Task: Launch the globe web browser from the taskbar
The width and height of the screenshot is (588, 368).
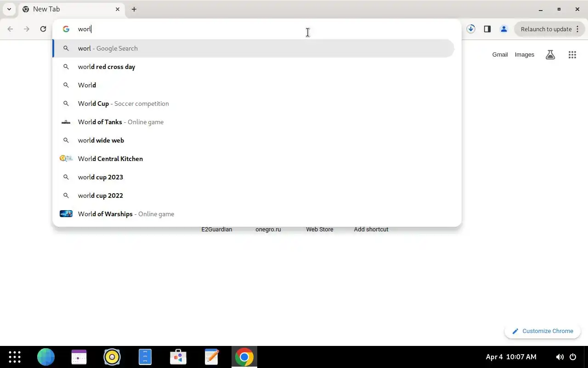Action: pos(46,357)
